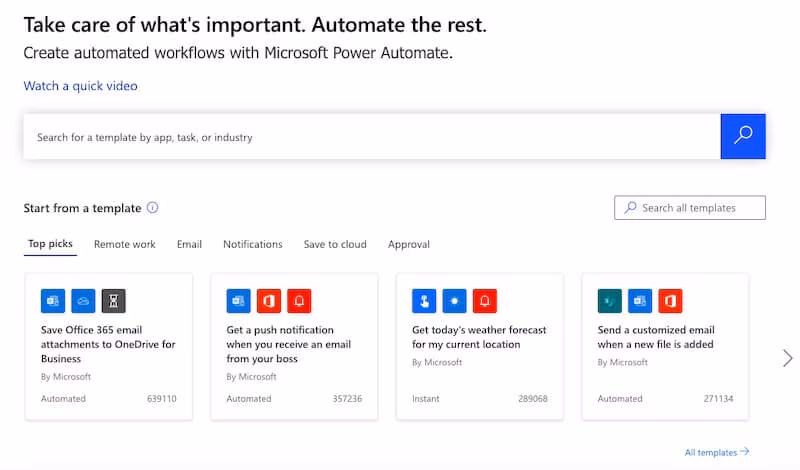Viewport: 800px width, 470px height.
Task: Follow the All templates link
Action: (716, 453)
